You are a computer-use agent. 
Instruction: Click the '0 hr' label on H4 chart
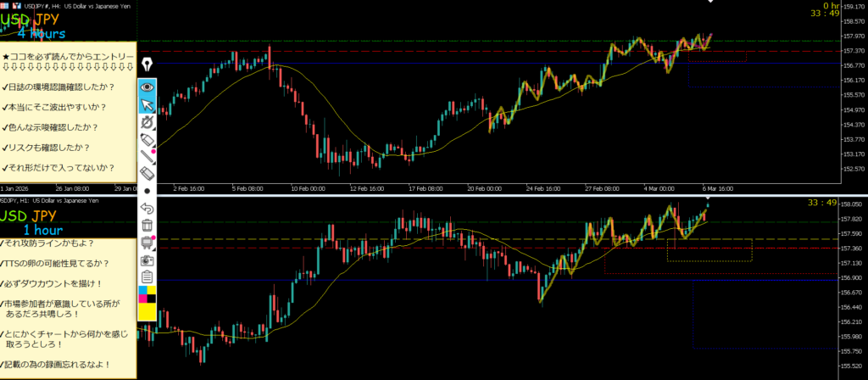click(831, 6)
